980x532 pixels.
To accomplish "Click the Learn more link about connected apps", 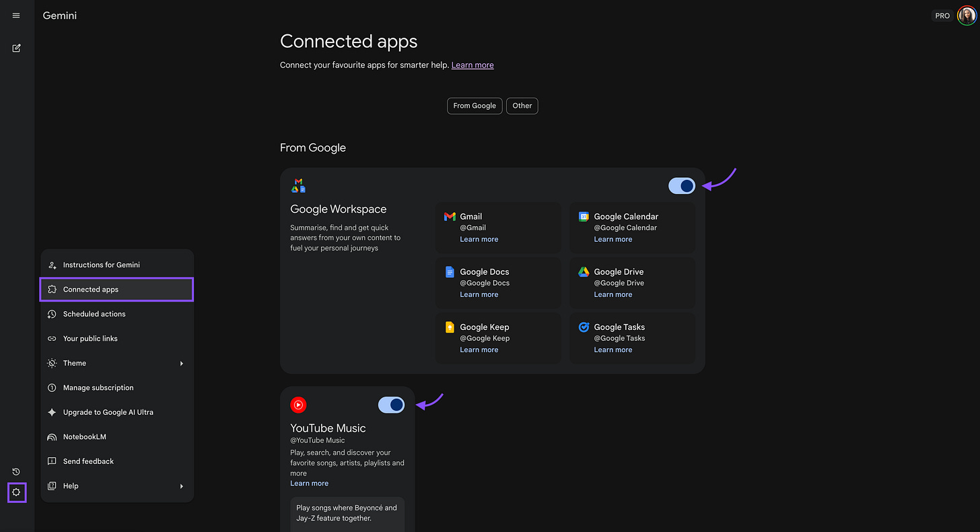I will (472, 65).
